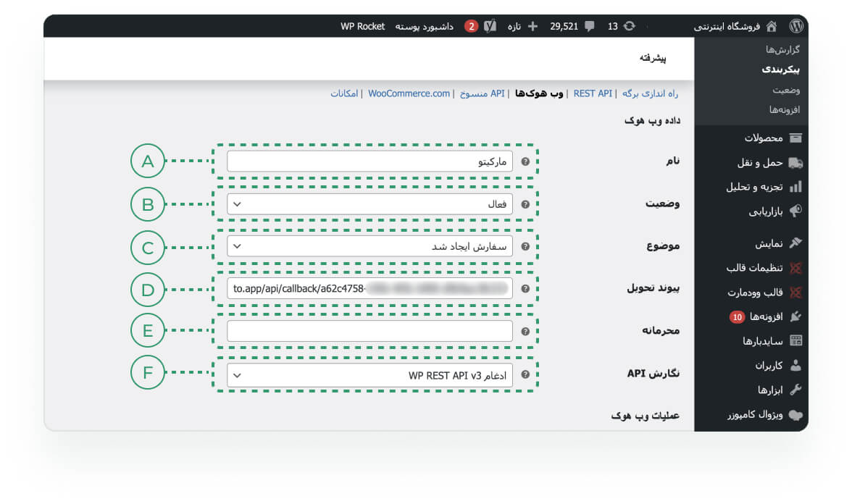This screenshot has width=852, height=504.
Task: Click the help icon next to نام field
Action: point(525,162)
